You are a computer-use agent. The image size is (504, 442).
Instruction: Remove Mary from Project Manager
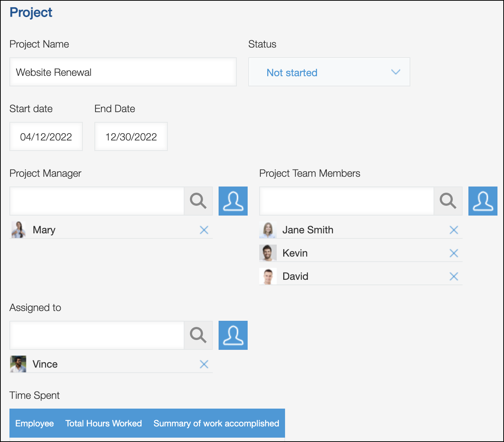(x=204, y=230)
